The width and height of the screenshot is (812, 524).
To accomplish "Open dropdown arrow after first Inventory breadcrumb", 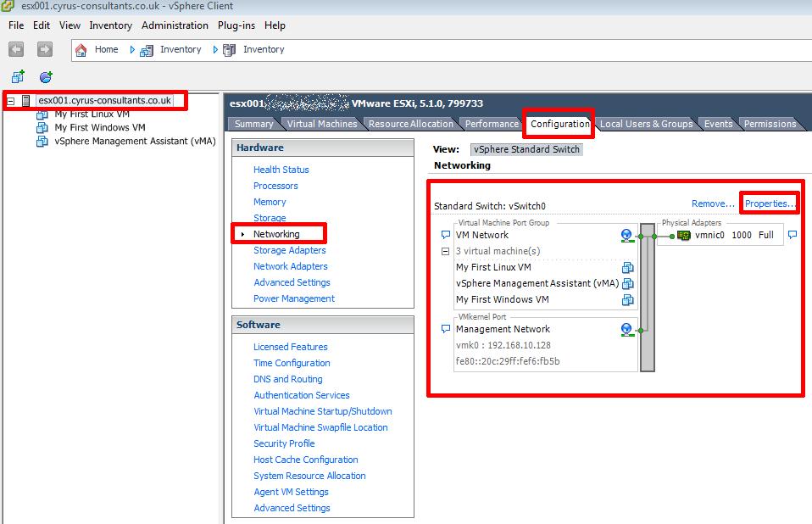I will 215,50.
